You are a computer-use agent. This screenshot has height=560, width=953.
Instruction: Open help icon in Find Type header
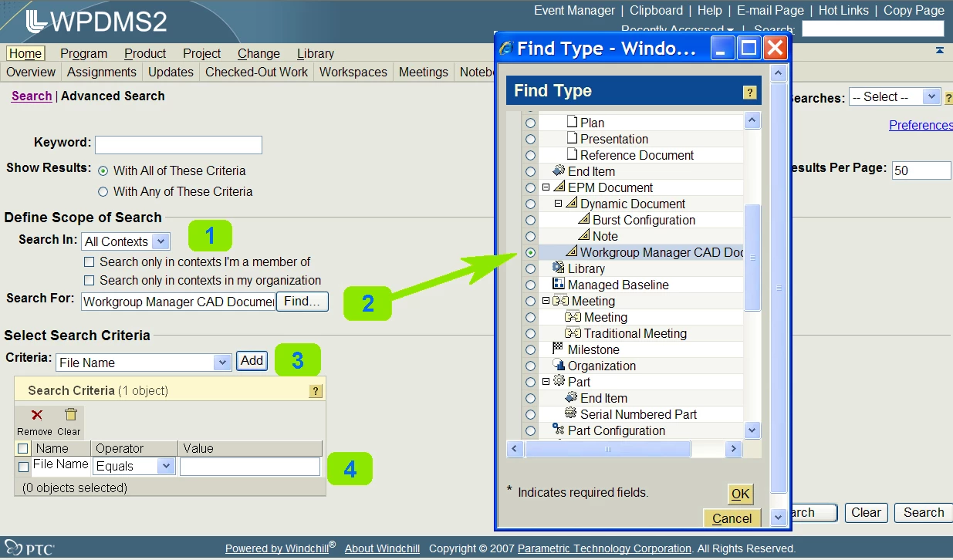[749, 93]
